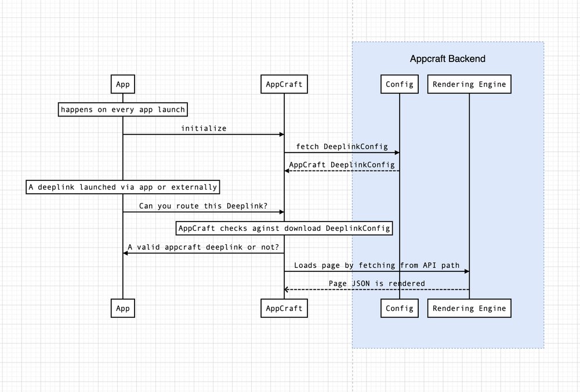Click the AppCraft checks DeeplinkConfig note
This screenshot has height=392, width=580.
tap(284, 228)
